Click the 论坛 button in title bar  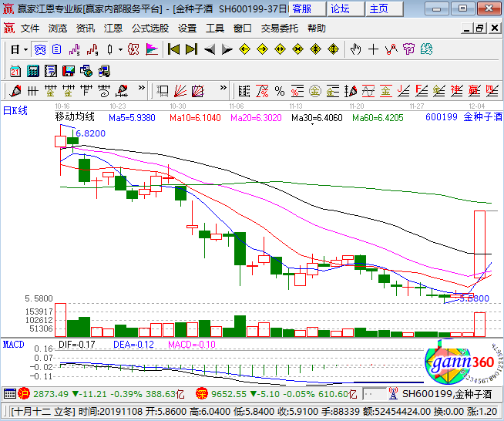click(x=346, y=8)
